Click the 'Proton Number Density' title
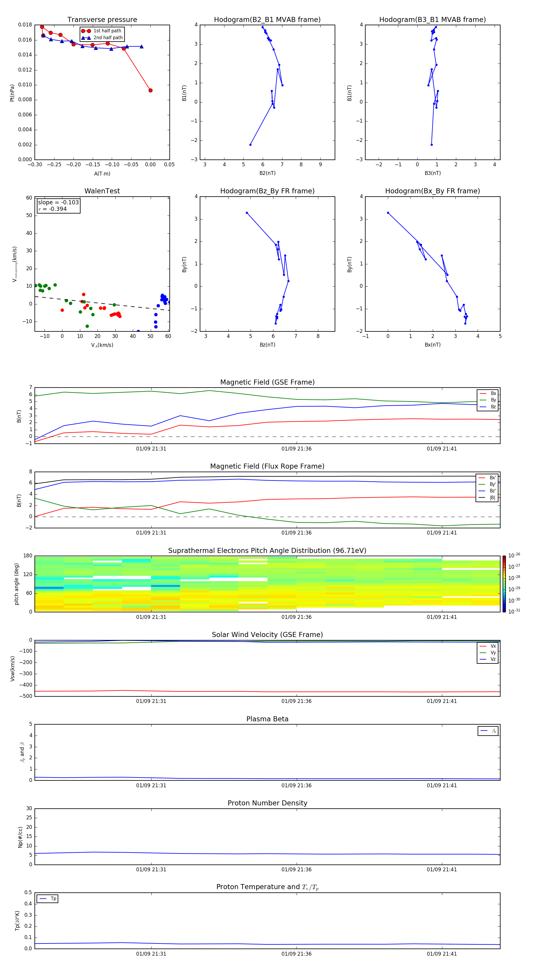 (x=267, y=803)
